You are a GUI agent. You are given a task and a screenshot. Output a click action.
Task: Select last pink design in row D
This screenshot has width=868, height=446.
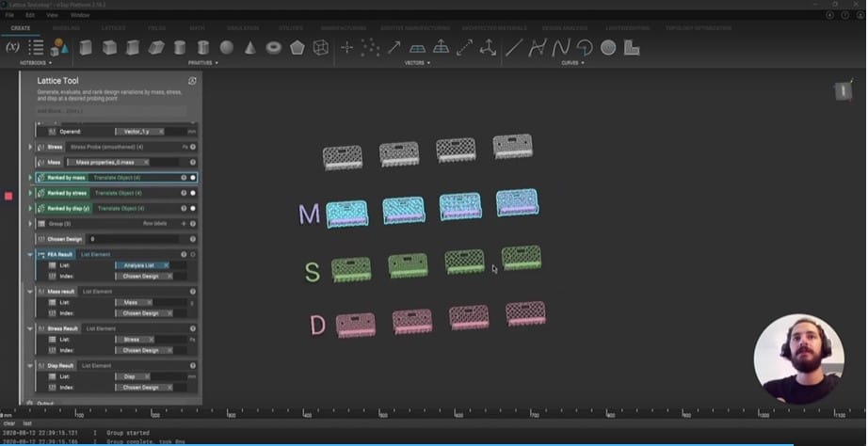[x=525, y=313]
